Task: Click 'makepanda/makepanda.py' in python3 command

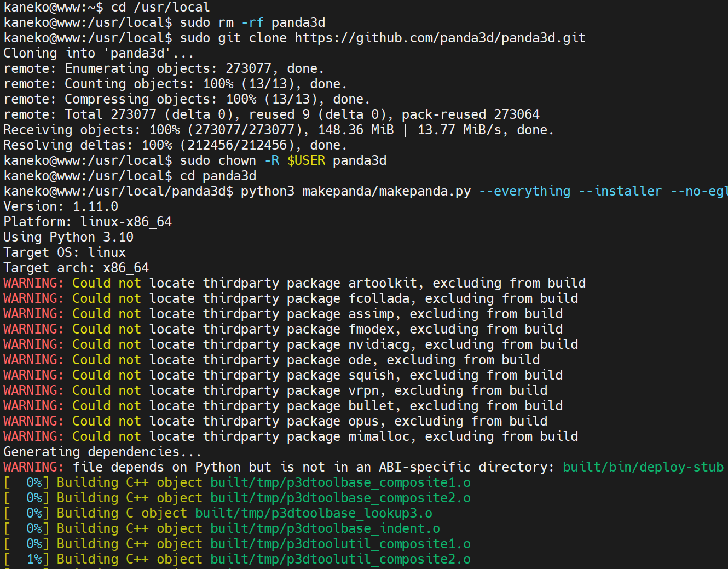Action: click(x=386, y=191)
